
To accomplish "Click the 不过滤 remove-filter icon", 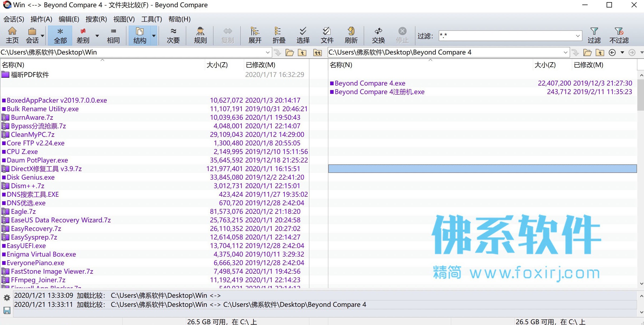I will (619, 35).
